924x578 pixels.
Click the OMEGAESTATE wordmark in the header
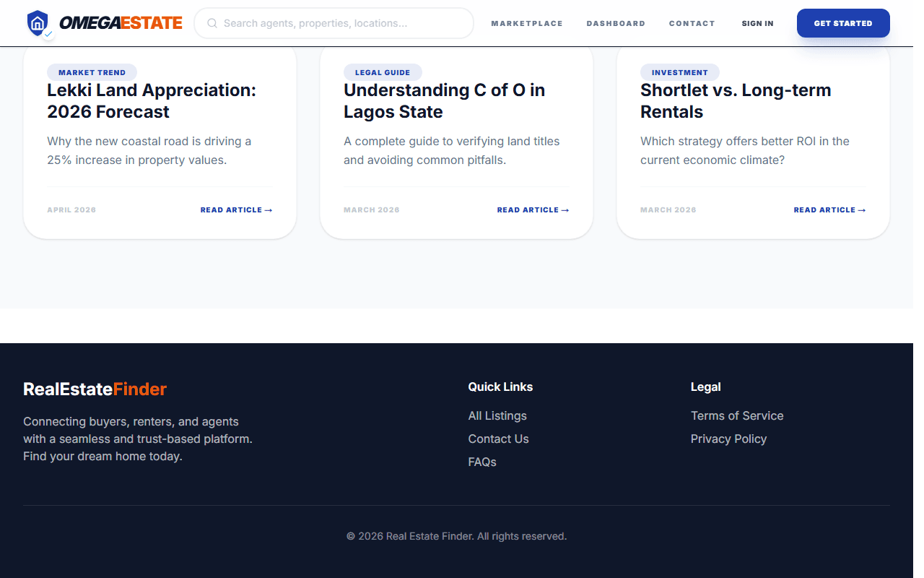point(121,23)
